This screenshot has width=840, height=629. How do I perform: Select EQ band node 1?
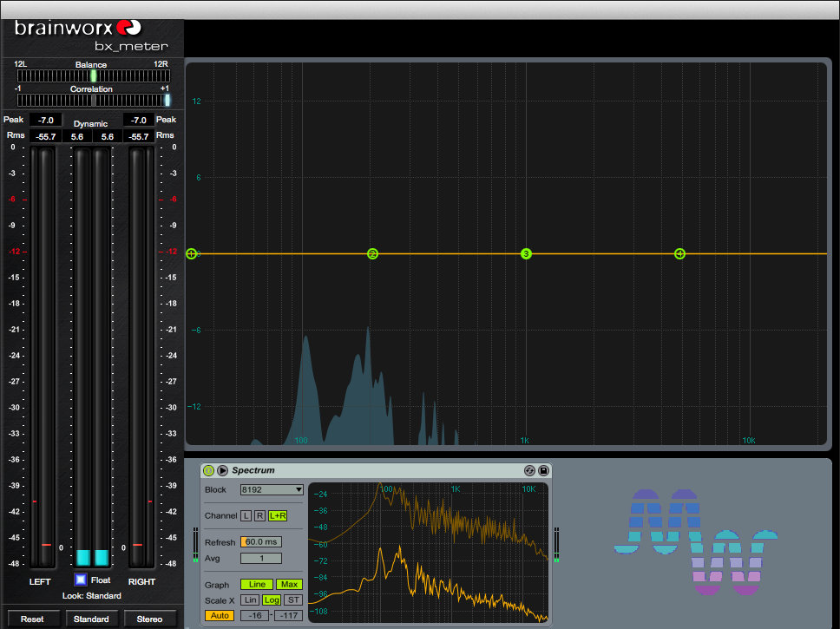(x=191, y=254)
